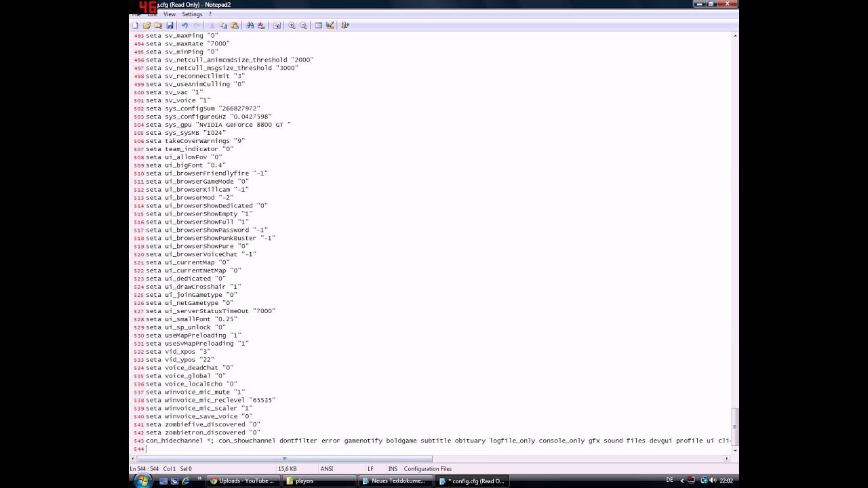The width and height of the screenshot is (868, 488).
Task: Expand the quick launch overflow chevron
Action: (x=199, y=480)
